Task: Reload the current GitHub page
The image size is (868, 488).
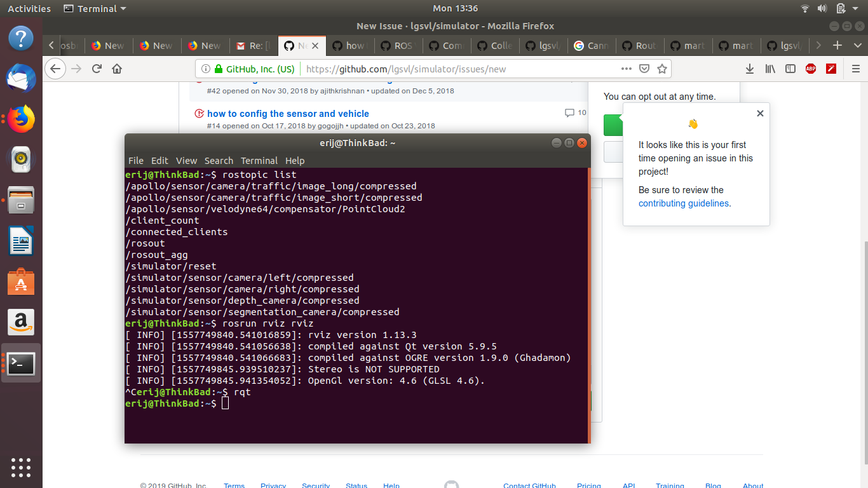Action: 97,69
